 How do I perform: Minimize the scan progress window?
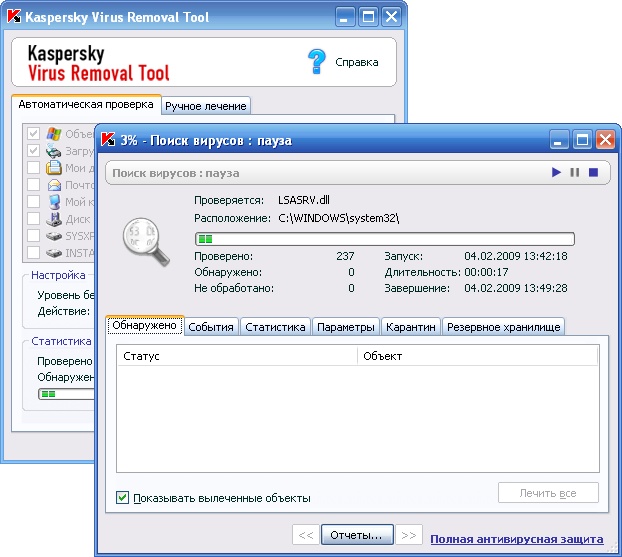tap(559, 140)
